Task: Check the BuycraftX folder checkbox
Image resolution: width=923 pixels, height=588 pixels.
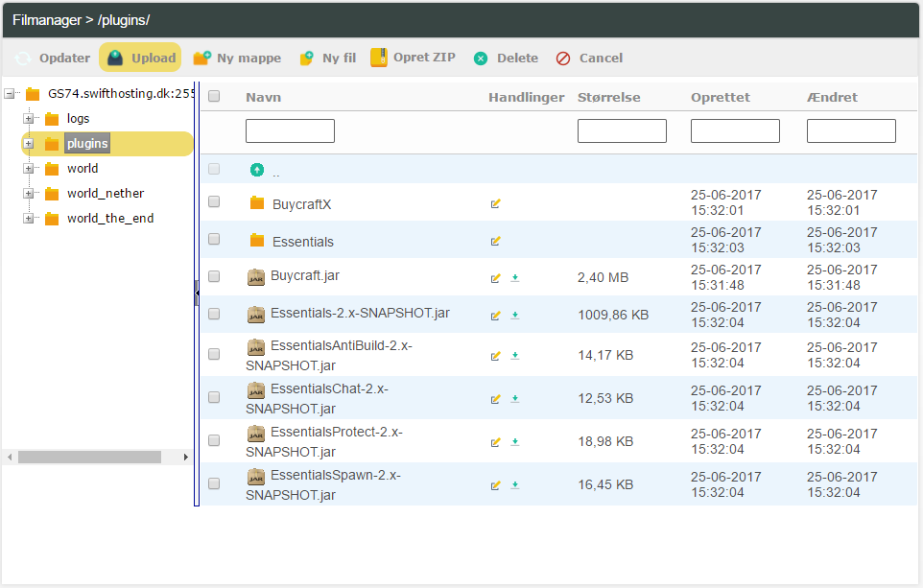Action: coord(214,201)
